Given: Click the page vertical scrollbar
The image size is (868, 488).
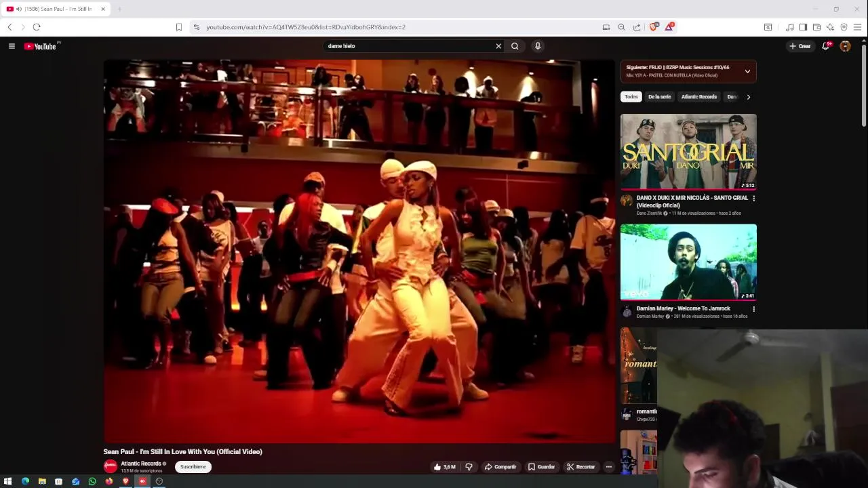Looking at the screenshot, I should tap(863, 85).
